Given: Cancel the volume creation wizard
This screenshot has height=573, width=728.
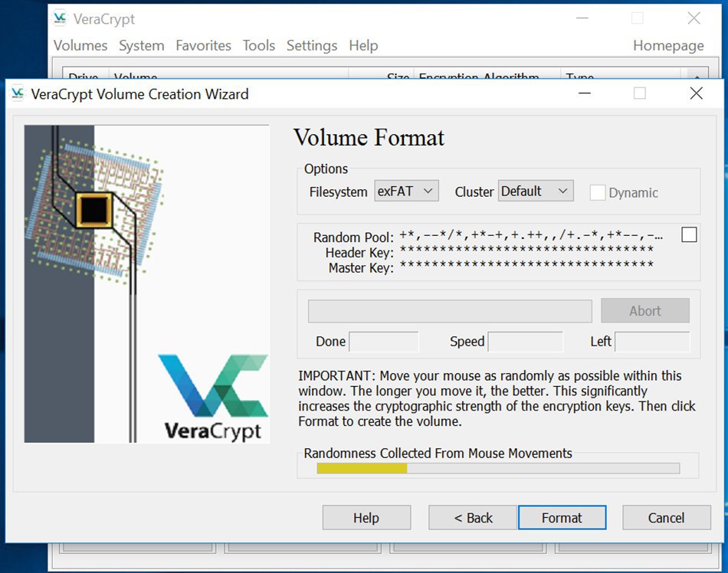Looking at the screenshot, I should (666, 518).
